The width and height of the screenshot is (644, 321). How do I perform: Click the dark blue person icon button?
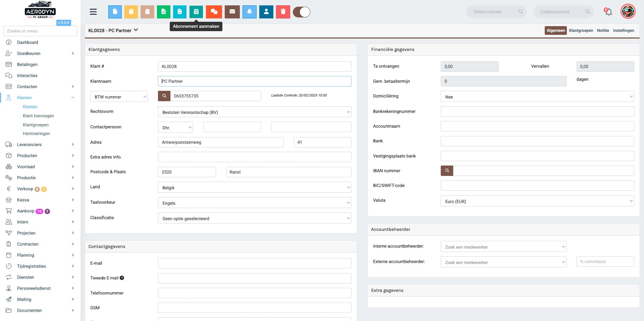[x=266, y=12]
